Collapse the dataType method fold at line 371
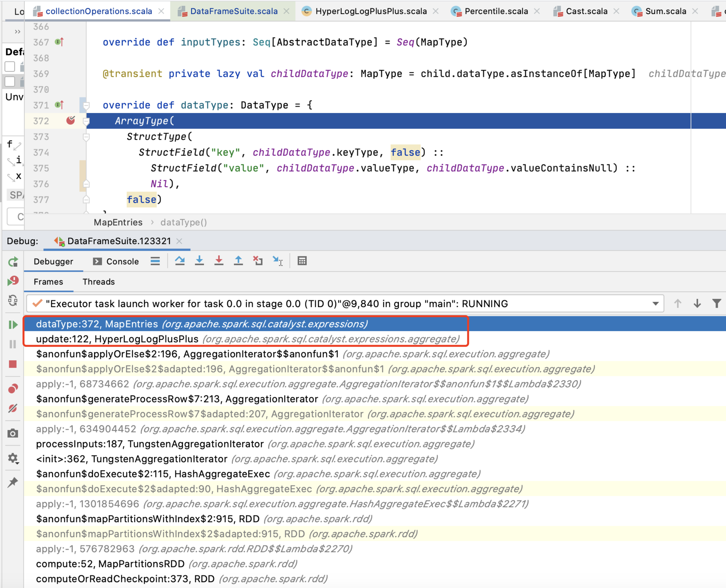Image resolution: width=726 pixels, height=588 pixels. [86, 105]
